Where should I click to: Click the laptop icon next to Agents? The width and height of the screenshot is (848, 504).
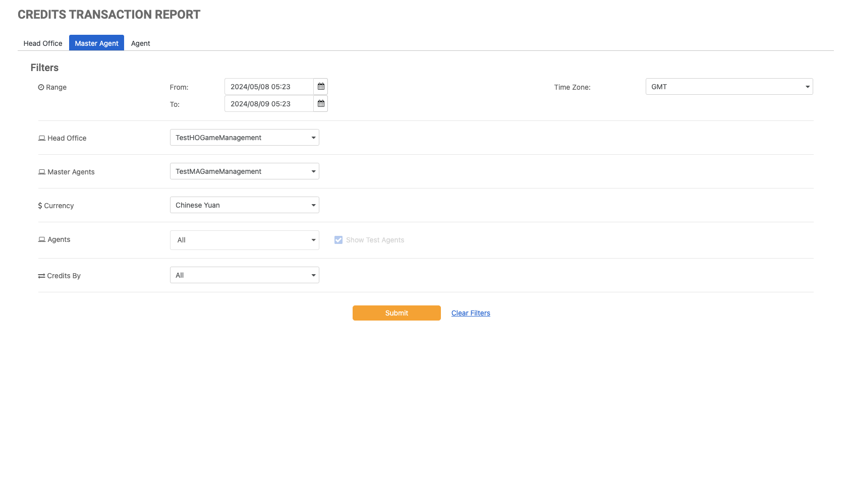pos(42,239)
